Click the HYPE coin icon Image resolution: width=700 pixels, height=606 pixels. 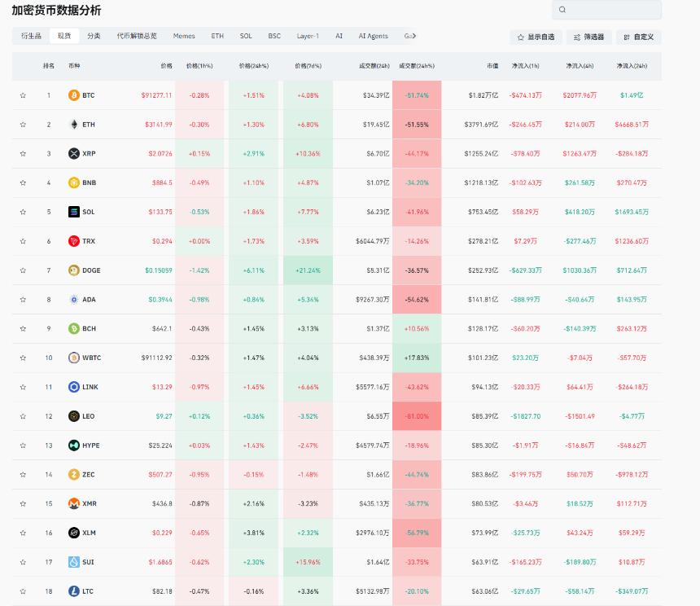73,446
